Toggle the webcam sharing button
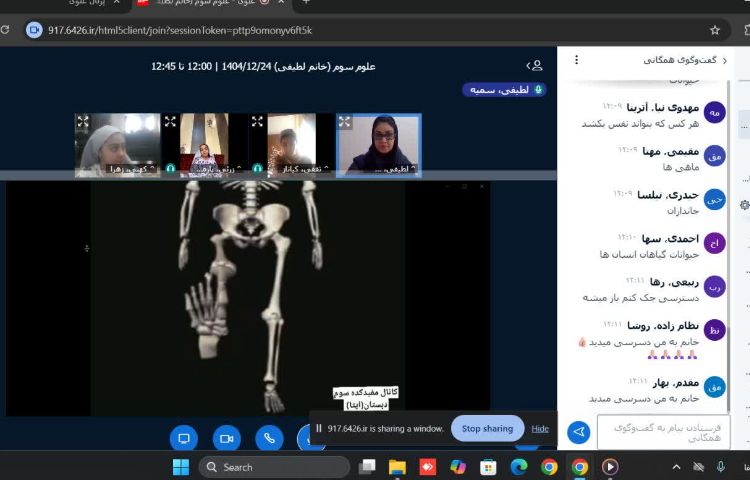Screen dimensions: 750x480 (x=226, y=438)
